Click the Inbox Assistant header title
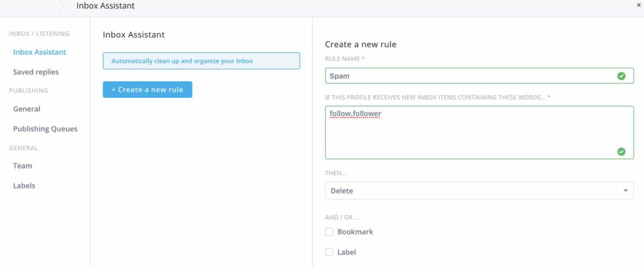 [106, 6]
